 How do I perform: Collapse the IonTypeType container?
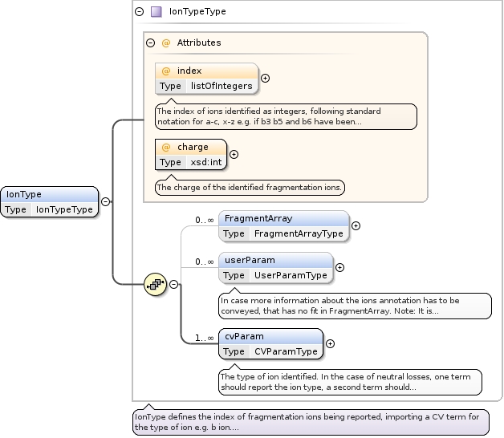139,12
